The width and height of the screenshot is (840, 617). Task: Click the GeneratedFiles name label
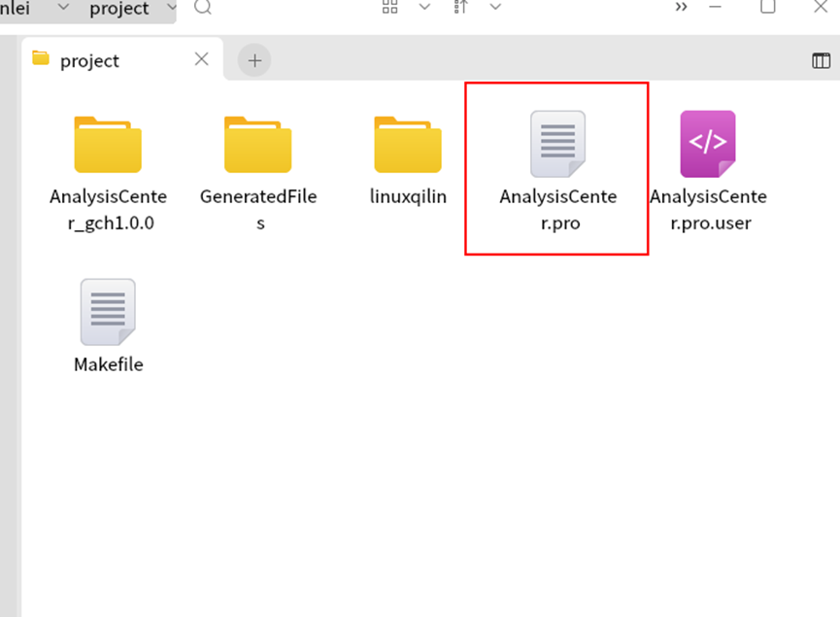coord(258,210)
